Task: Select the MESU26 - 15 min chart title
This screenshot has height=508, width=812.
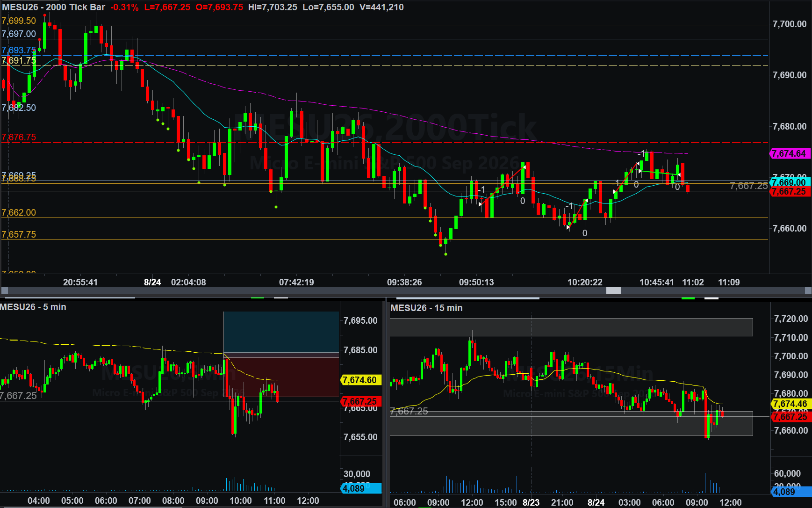Action: 426,308
